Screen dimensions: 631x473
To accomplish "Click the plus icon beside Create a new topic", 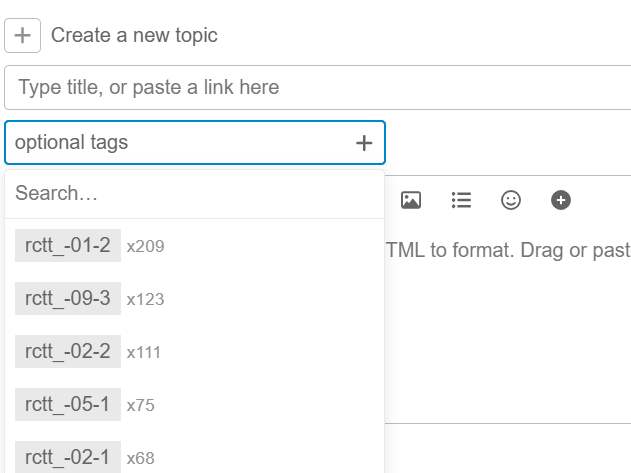I will [22, 36].
